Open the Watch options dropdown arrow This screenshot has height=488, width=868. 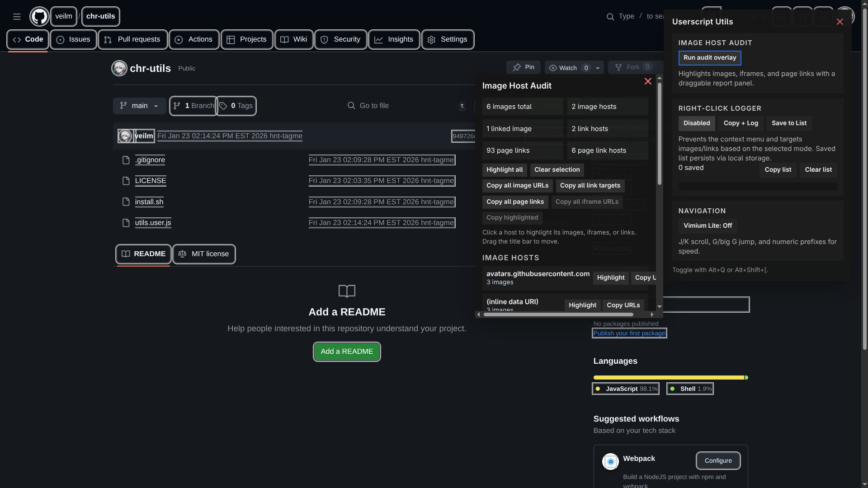tap(598, 68)
